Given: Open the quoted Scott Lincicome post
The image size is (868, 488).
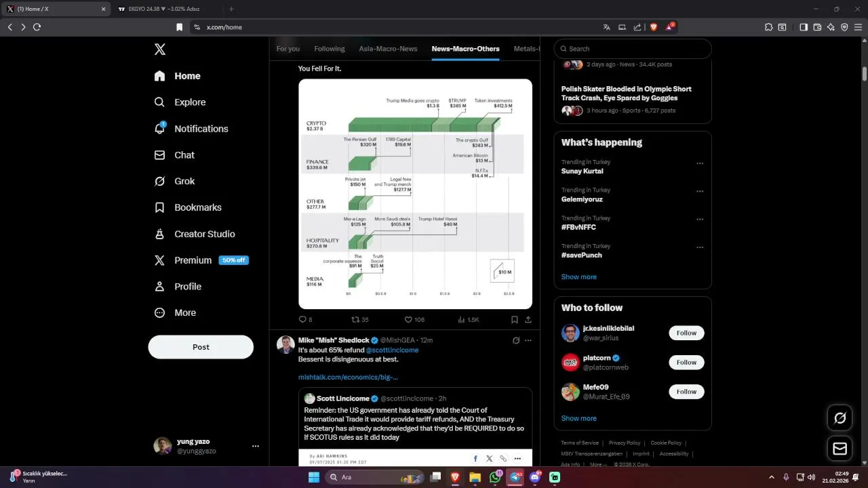Looking at the screenshot, I should (x=415, y=426).
